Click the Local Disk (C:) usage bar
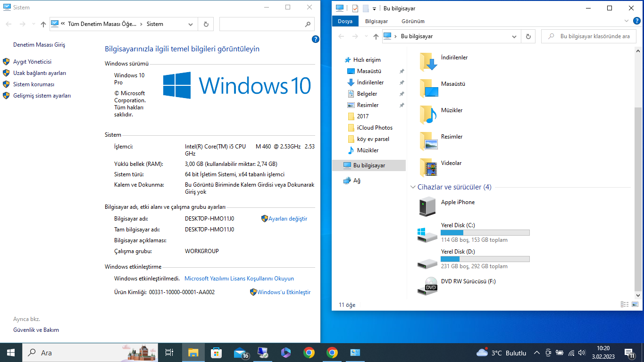The width and height of the screenshot is (644, 362). click(485, 232)
